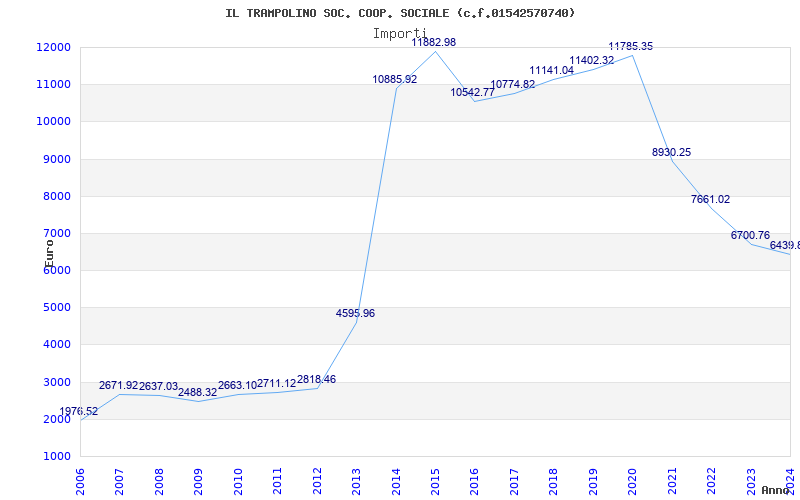Screen dimensions: 800x500
Task: Click the 2016 x-axis year label
Action: [474, 481]
